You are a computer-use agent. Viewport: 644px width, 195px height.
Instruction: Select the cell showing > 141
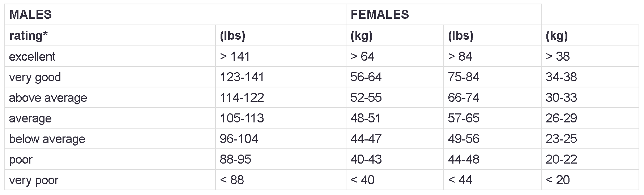[281, 56]
